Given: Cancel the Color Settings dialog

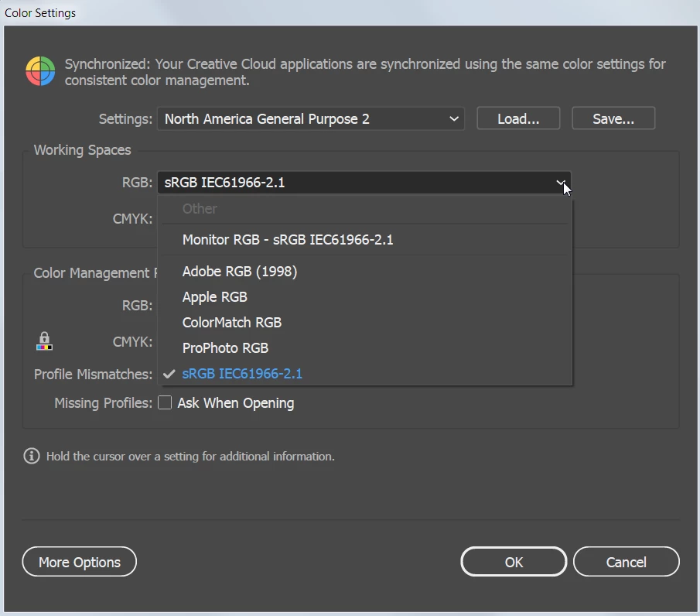Looking at the screenshot, I should (x=627, y=562).
